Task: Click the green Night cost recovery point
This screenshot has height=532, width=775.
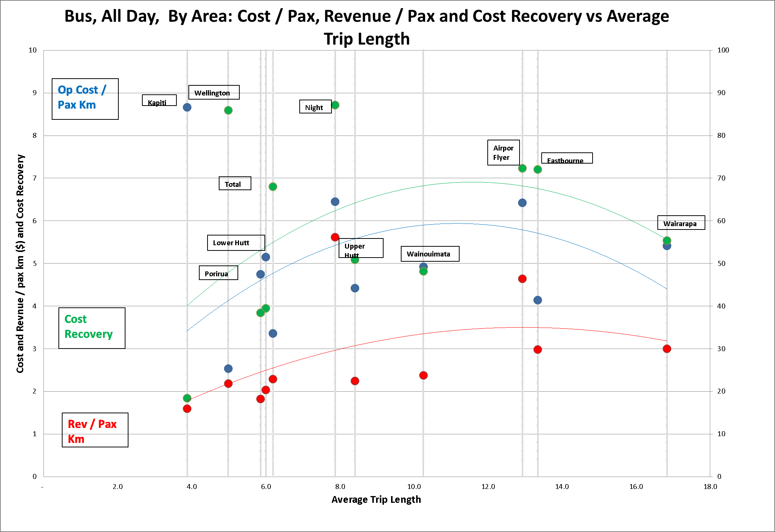Action: pos(335,105)
